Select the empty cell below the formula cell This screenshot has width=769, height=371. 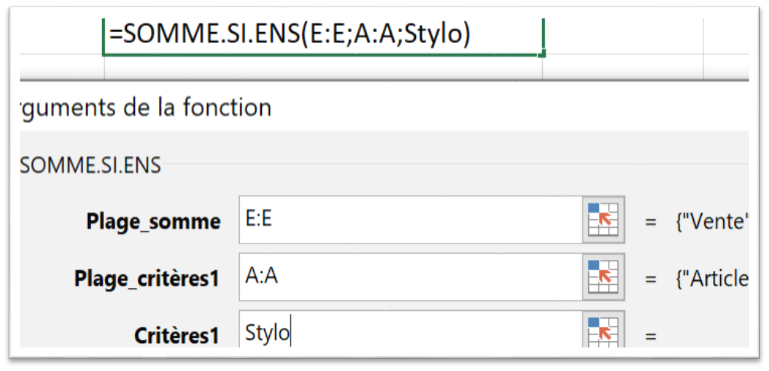(323, 67)
